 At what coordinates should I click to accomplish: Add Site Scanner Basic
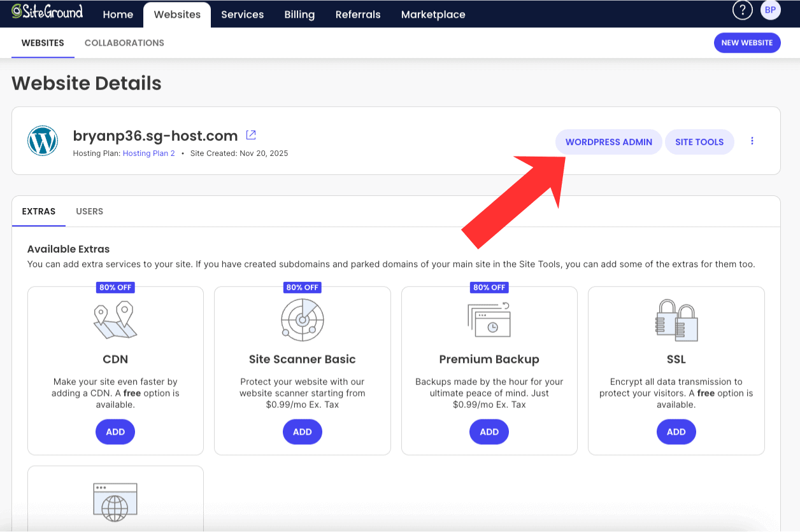[x=303, y=431]
